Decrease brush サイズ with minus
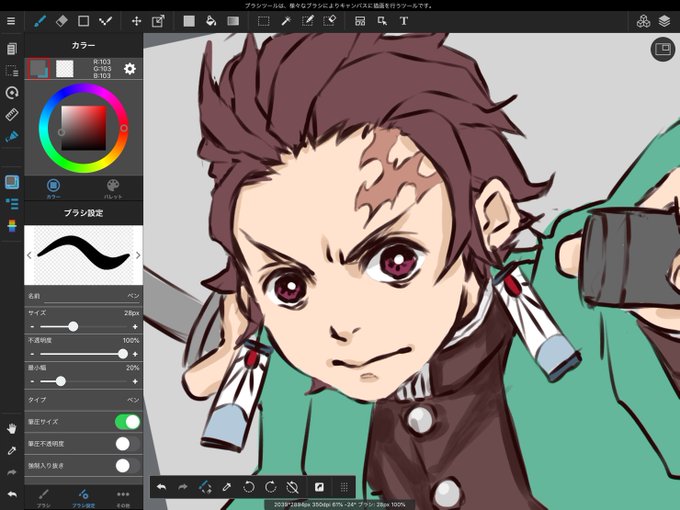 [x=32, y=326]
